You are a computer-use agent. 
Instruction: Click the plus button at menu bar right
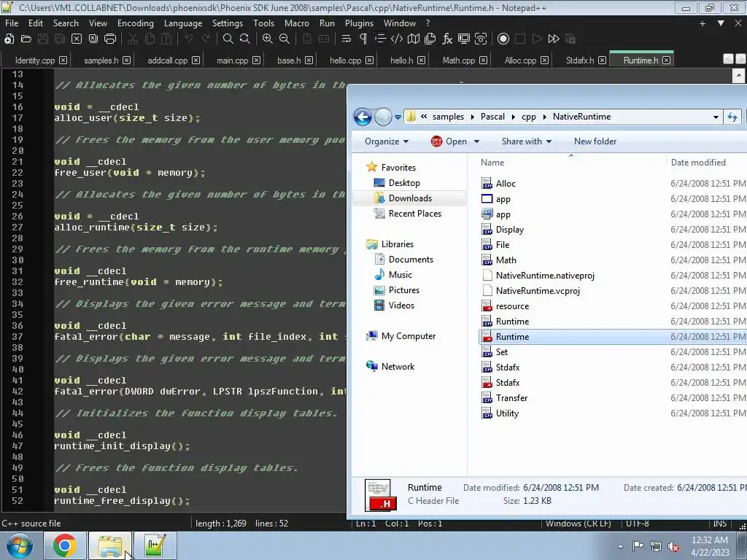coord(703,23)
